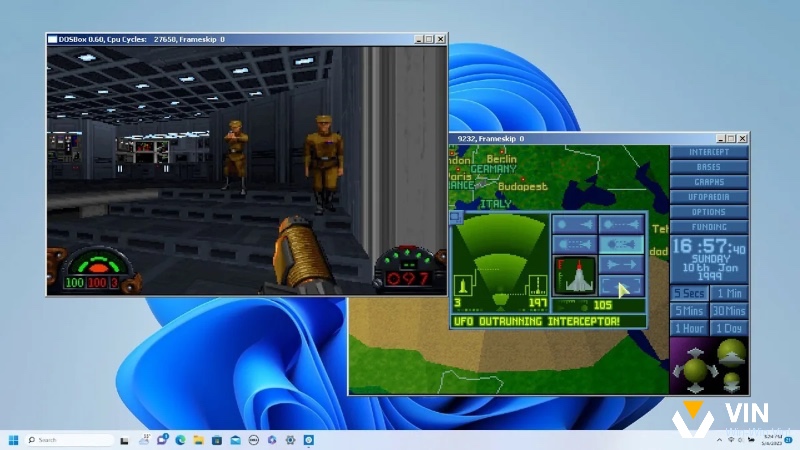Set the time speed to 1 Hour
This screenshot has height=450, width=800.
[x=688, y=328]
